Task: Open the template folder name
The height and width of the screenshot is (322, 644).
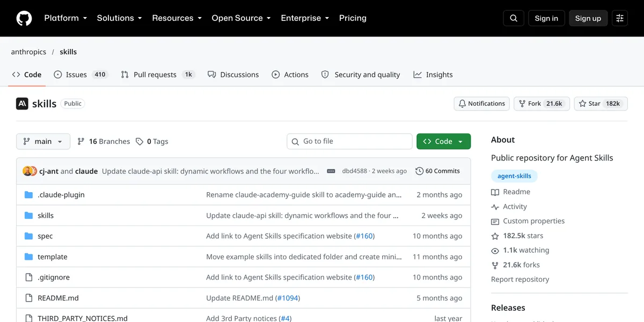Action: click(x=53, y=257)
